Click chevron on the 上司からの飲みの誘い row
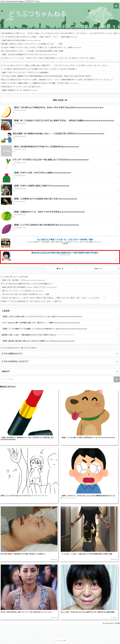120x644 pixels. pyautogui.click(x=118, y=316)
